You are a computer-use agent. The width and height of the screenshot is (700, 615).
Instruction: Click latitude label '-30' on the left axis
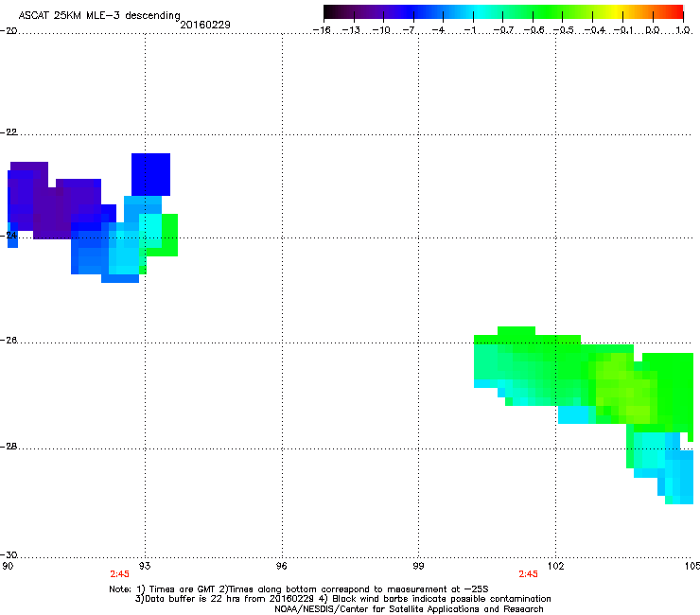(9, 554)
